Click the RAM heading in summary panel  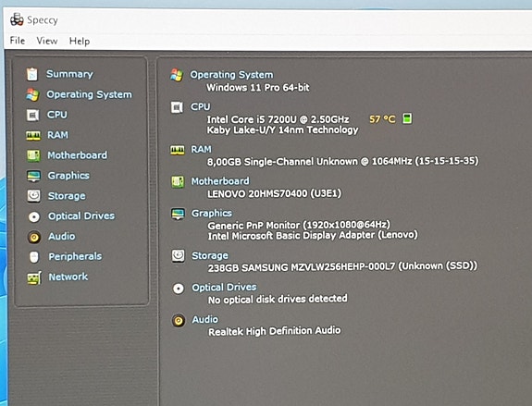tap(201, 149)
